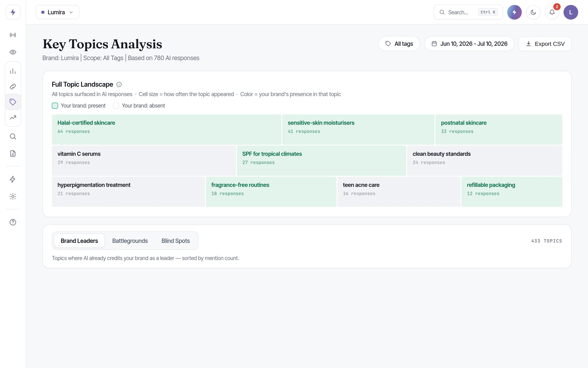Open the refillable packaging topic cell

click(512, 192)
